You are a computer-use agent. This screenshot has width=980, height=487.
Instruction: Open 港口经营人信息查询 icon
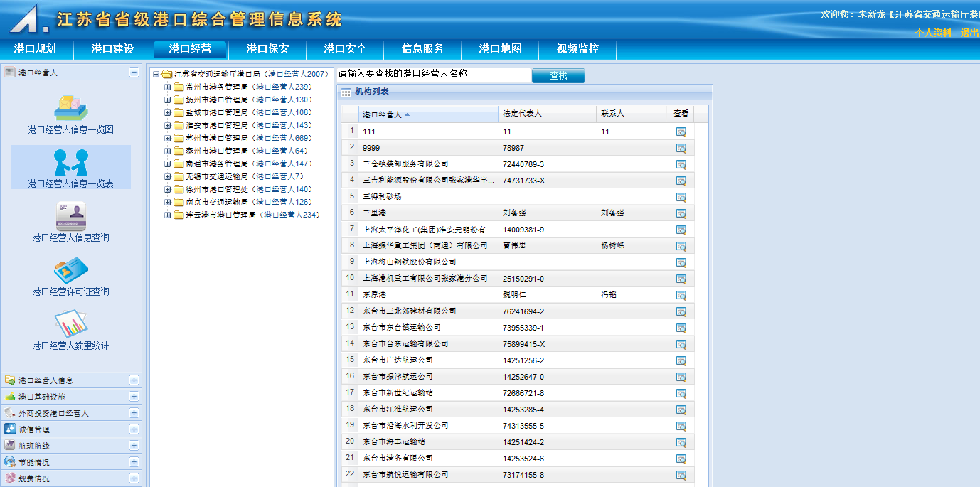(70, 216)
